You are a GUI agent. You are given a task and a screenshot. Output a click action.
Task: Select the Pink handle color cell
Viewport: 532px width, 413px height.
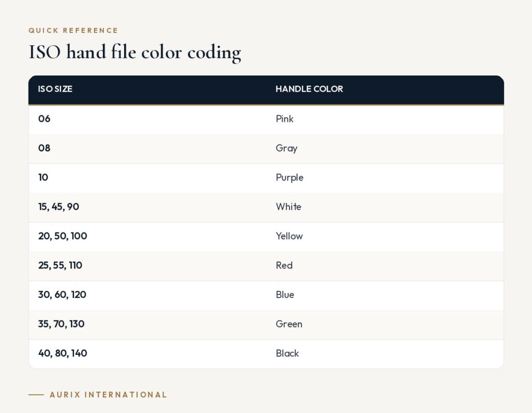click(x=385, y=119)
